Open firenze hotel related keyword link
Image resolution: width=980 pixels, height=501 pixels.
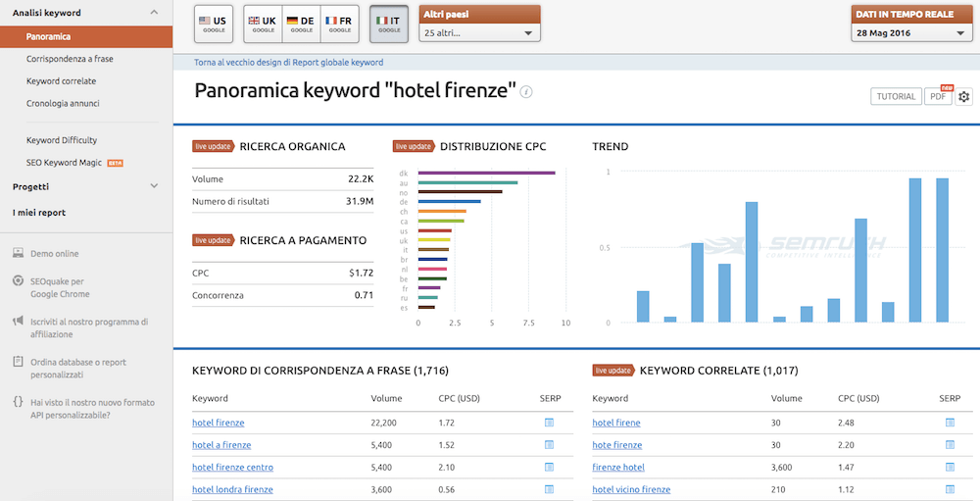tap(618, 468)
